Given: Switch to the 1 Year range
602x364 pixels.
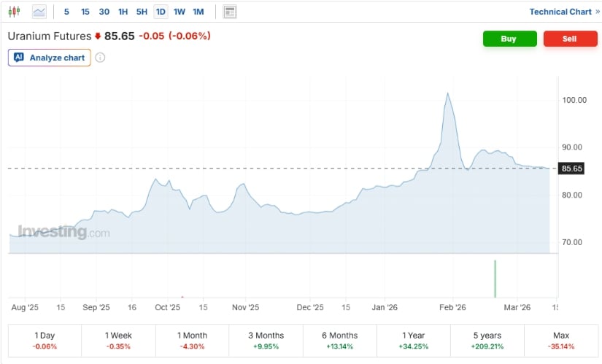Looking at the screenshot, I should (413, 340).
